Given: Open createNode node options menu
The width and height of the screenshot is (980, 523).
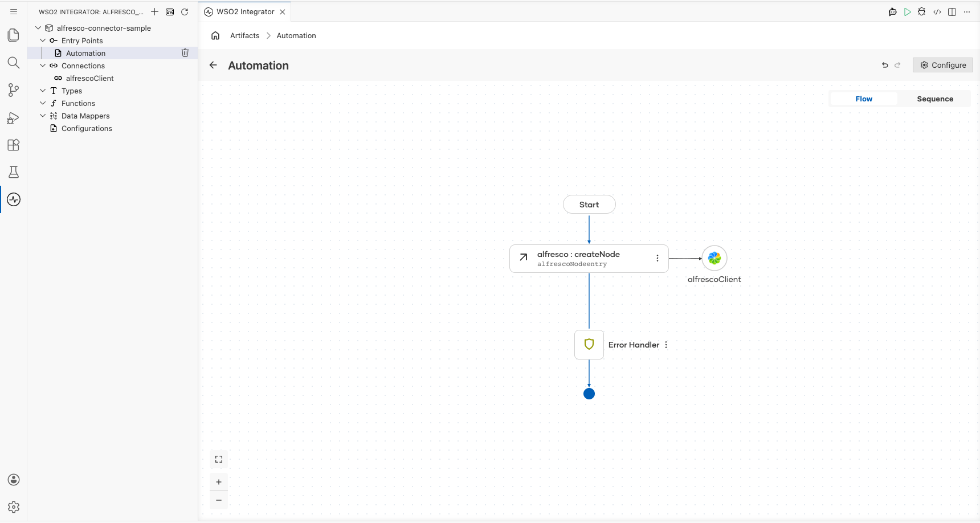Looking at the screenshot, I should (658, 258).
